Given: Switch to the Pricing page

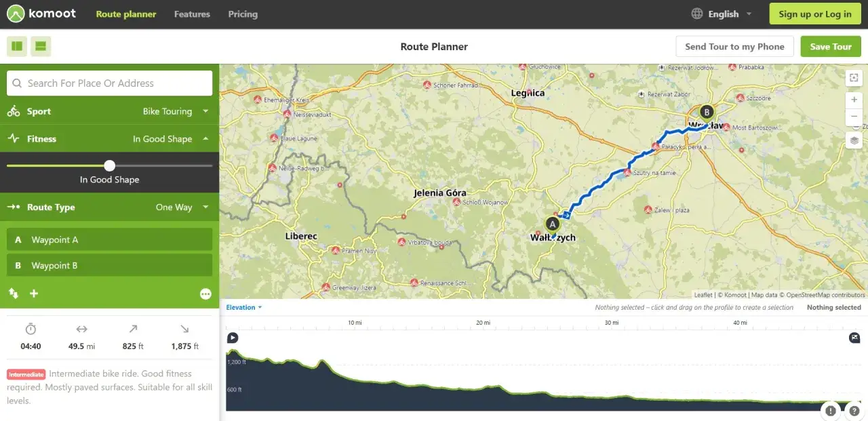Looking at the screenshot, I should pos(243,14).
